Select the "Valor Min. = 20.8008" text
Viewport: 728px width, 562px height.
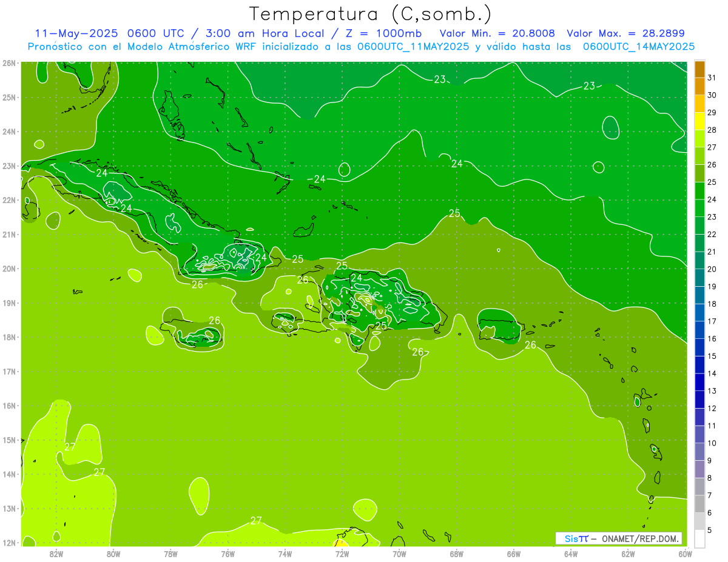point(497,33)
